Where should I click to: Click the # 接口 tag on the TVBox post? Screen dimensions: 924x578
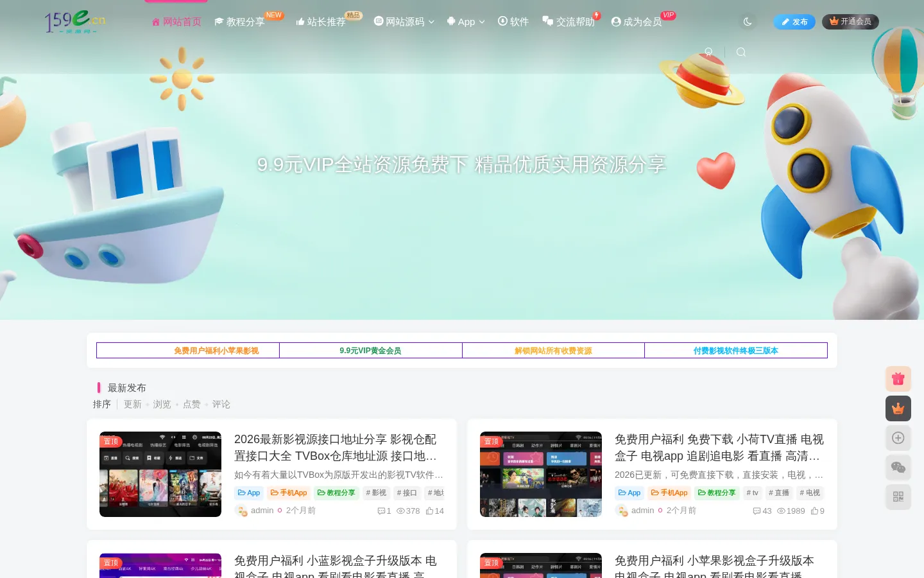coord(407,493)
